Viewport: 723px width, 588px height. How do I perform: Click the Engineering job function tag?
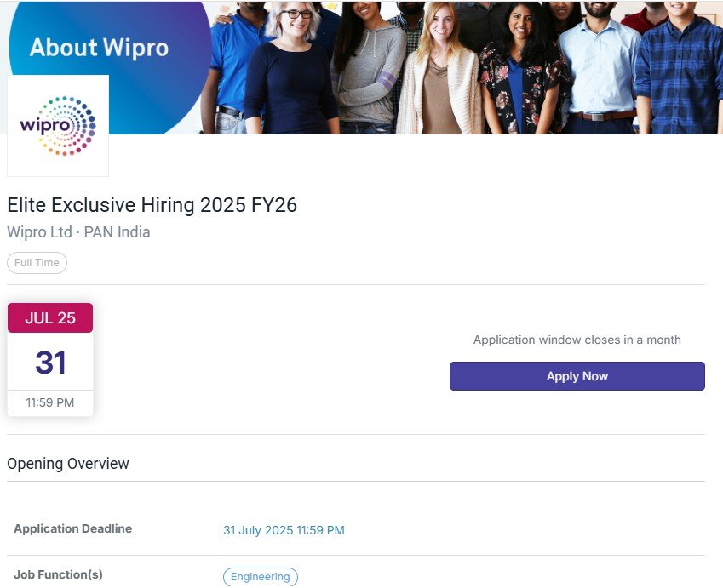pos(261,576)
